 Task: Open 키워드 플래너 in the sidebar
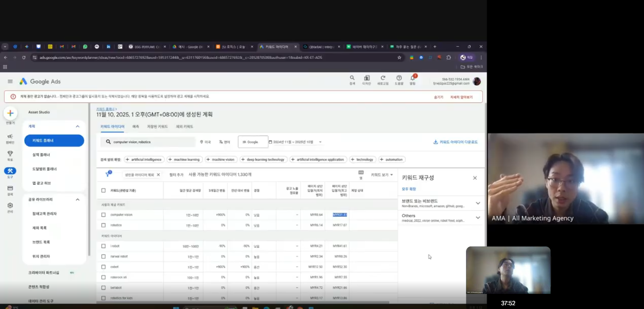54,141
